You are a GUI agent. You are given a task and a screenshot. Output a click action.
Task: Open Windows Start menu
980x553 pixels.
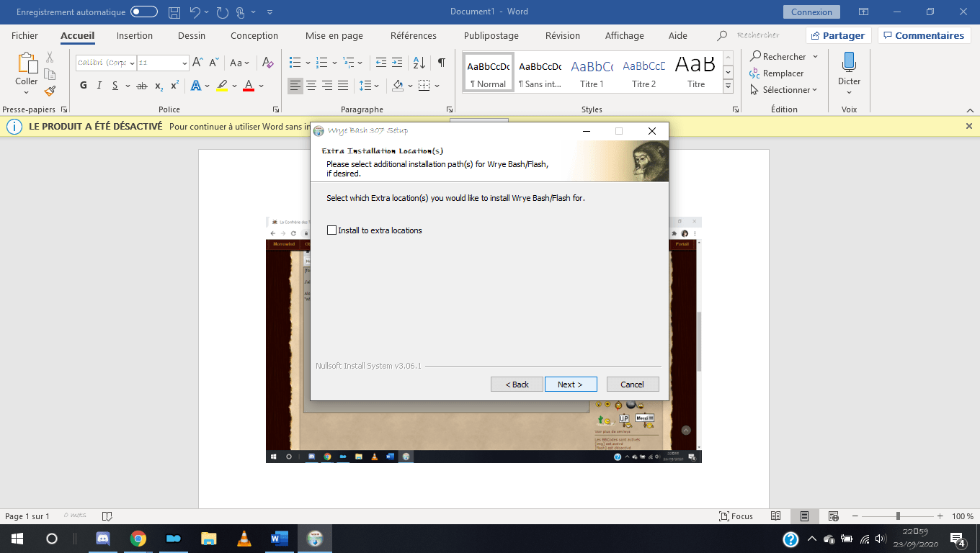pos(17,539)
